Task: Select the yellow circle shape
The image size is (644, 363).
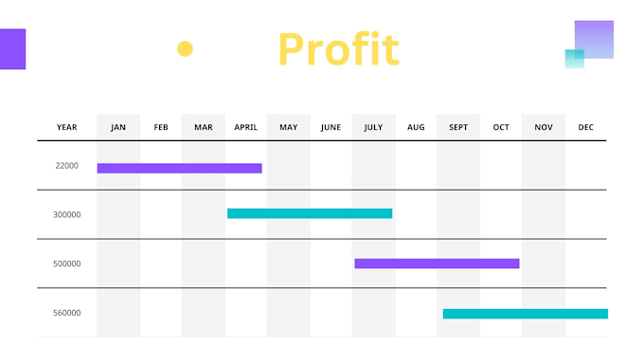Action: 185,49
